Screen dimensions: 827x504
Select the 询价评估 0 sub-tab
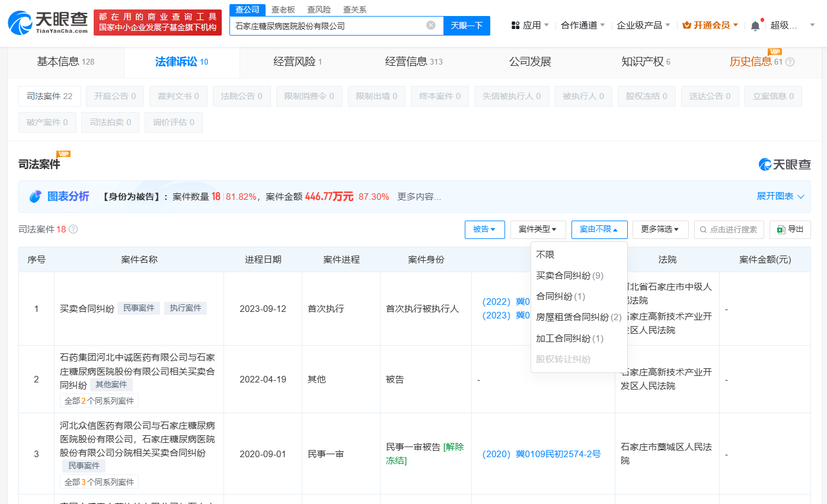coord(174,122)
